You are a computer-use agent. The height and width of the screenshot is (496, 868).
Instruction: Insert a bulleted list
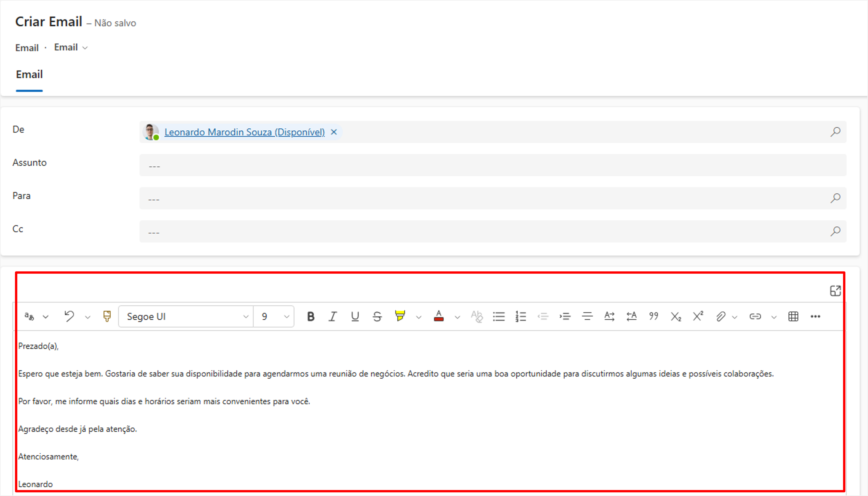499,316
